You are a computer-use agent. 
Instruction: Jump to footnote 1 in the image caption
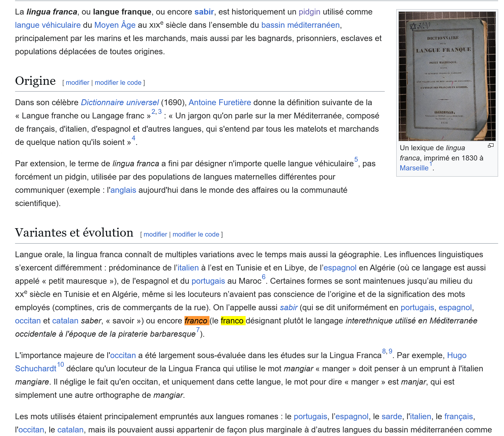point(431,164)
